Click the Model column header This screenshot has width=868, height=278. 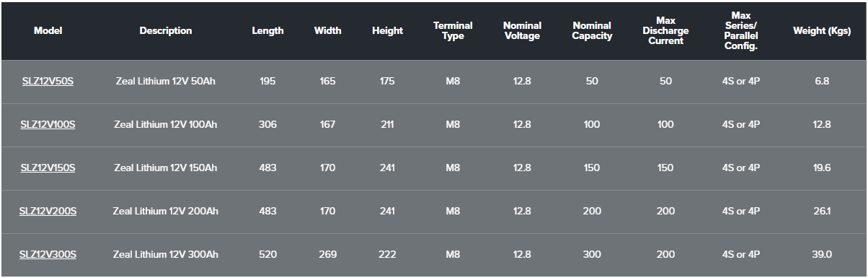pos(48,31)
